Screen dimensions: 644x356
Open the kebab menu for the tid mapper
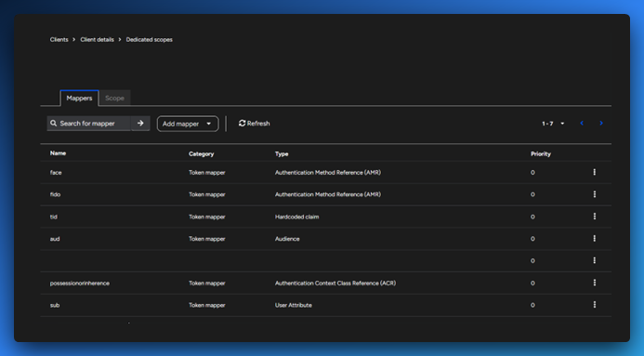[x=595, y=217]
